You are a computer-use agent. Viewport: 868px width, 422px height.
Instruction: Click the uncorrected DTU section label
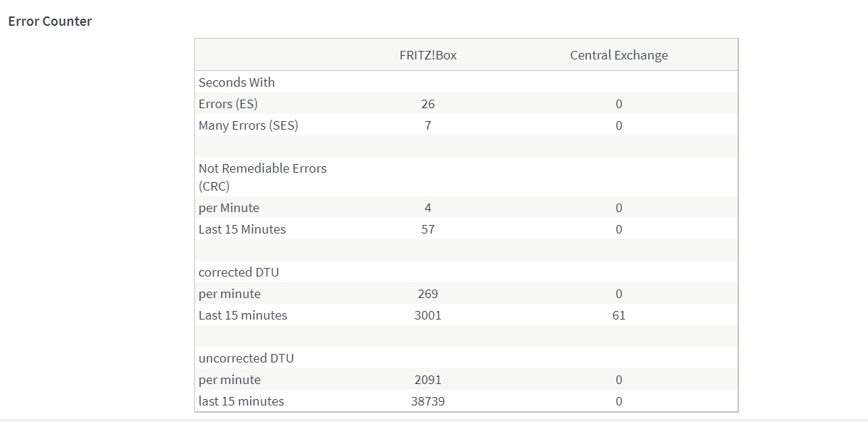click(246, 358)
